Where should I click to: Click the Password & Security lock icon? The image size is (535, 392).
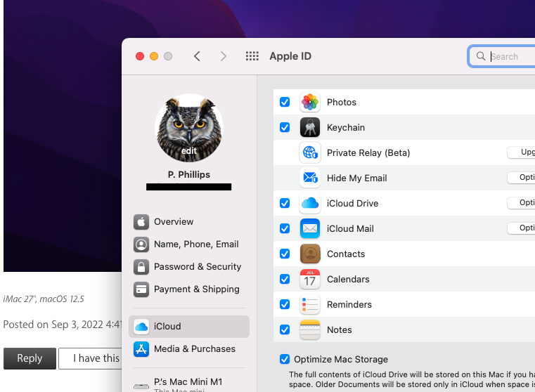pyautogui.click(x=141, y=267)
